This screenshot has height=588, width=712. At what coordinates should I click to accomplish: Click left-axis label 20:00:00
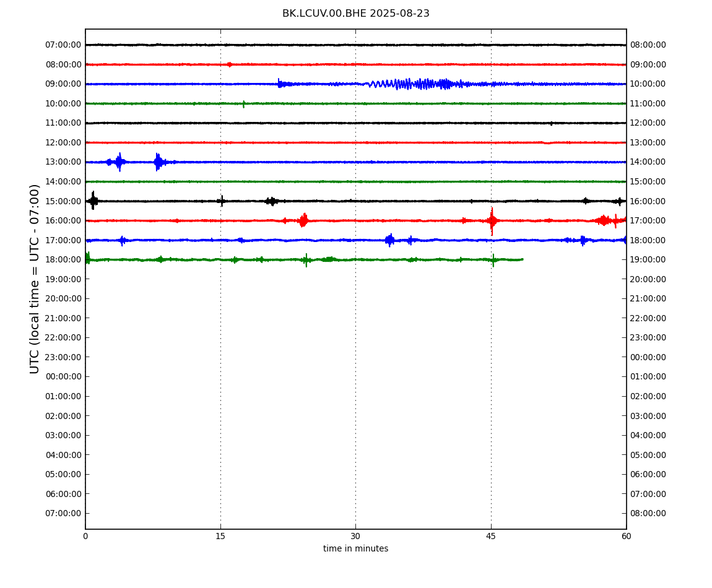pos(63,299)
